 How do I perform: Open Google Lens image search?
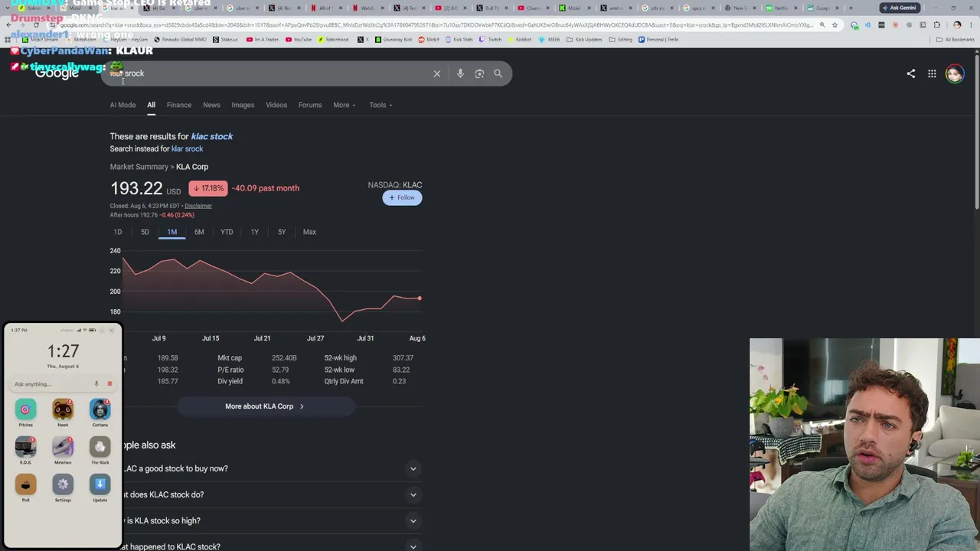[479, 73]
